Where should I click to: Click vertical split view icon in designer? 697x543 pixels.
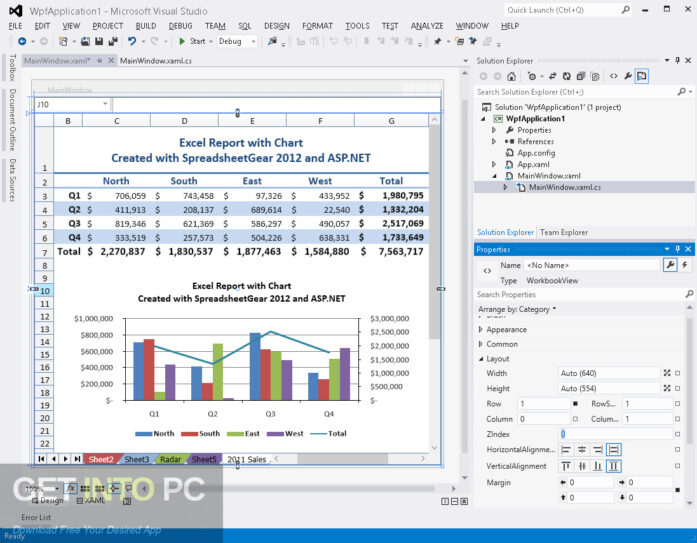pyautogui.click(x=445, y=501)
